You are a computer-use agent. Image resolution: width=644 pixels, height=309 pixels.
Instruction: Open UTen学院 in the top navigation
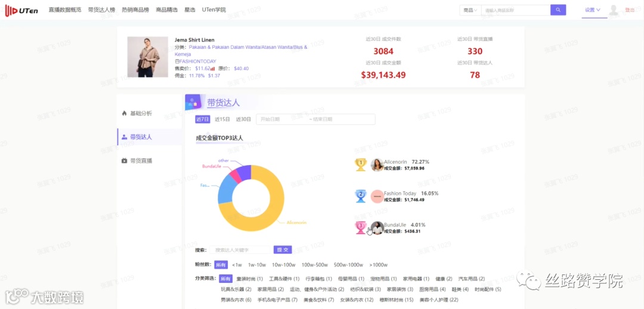point(213,10)
